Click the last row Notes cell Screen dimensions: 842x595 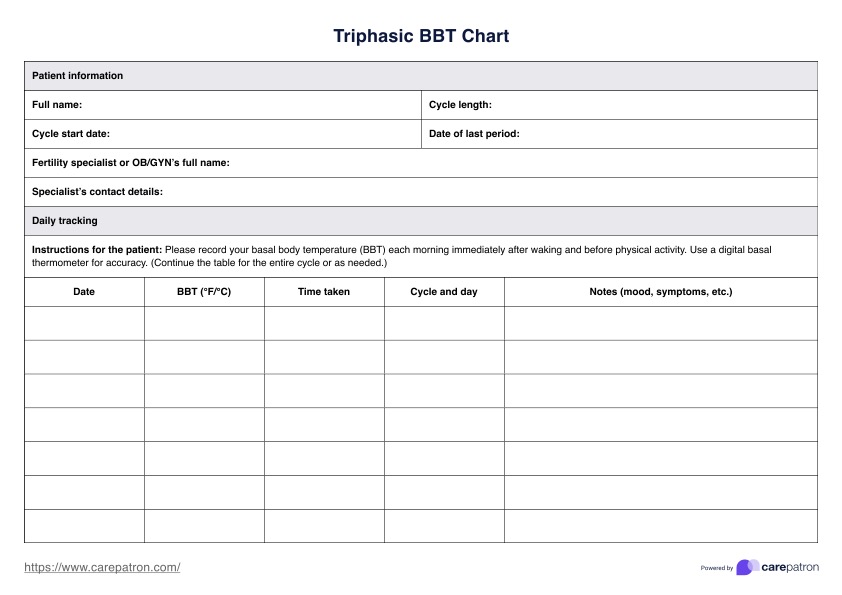pos(660,526)
